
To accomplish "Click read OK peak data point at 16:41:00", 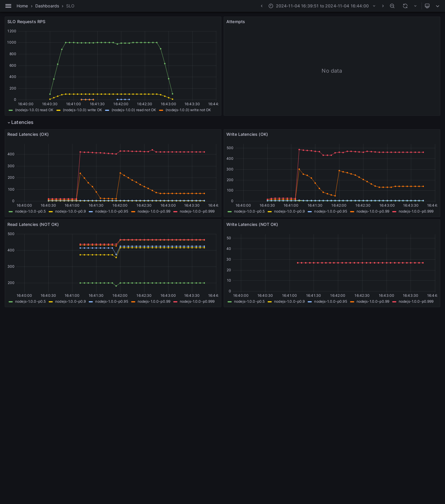I will click(x=74, y=42).
